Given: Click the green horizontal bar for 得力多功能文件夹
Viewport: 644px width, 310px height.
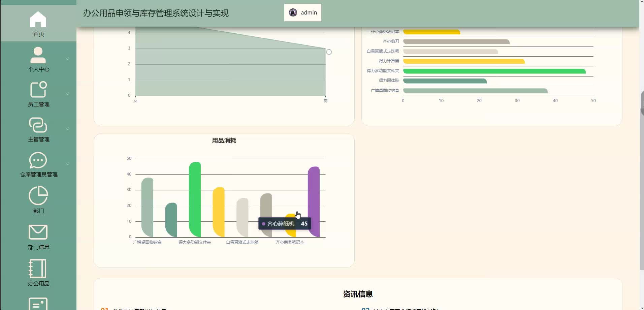Looking at the screenshot, I should click(494, 71).
